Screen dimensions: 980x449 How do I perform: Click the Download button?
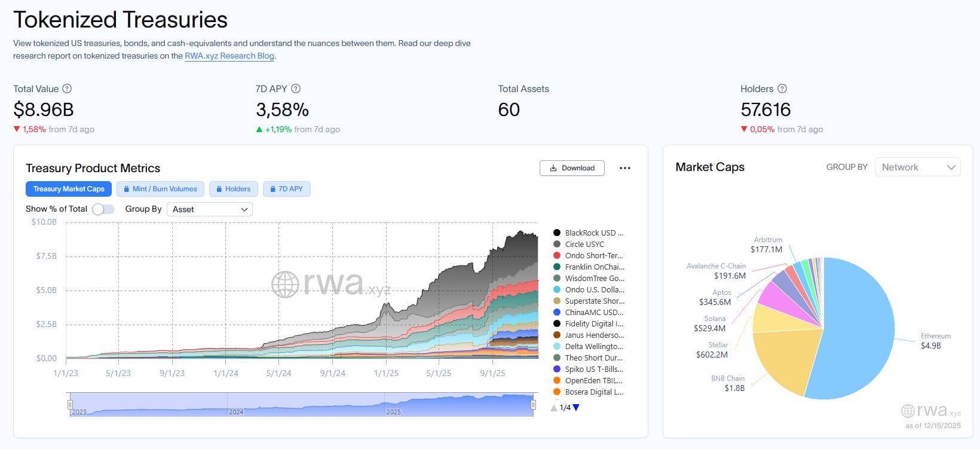coord(572,168)
